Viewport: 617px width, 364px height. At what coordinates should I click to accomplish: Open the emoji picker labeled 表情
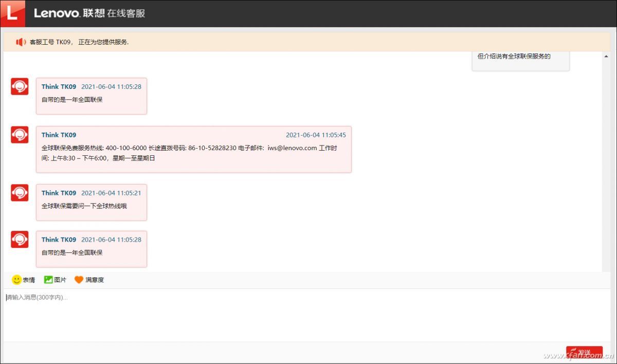[23, 279]
